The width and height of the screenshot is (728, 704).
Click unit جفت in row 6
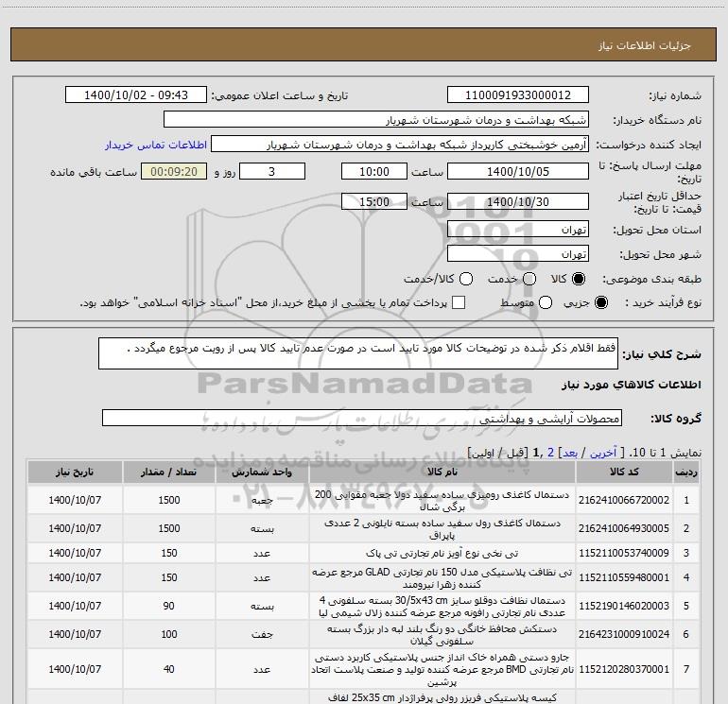coord(262,634)
